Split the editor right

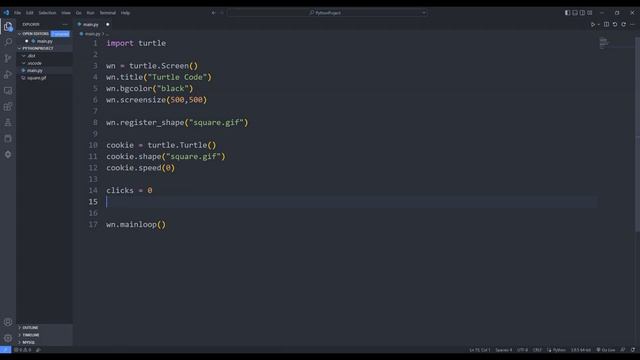pyautogui.click(x=607, y=24)
